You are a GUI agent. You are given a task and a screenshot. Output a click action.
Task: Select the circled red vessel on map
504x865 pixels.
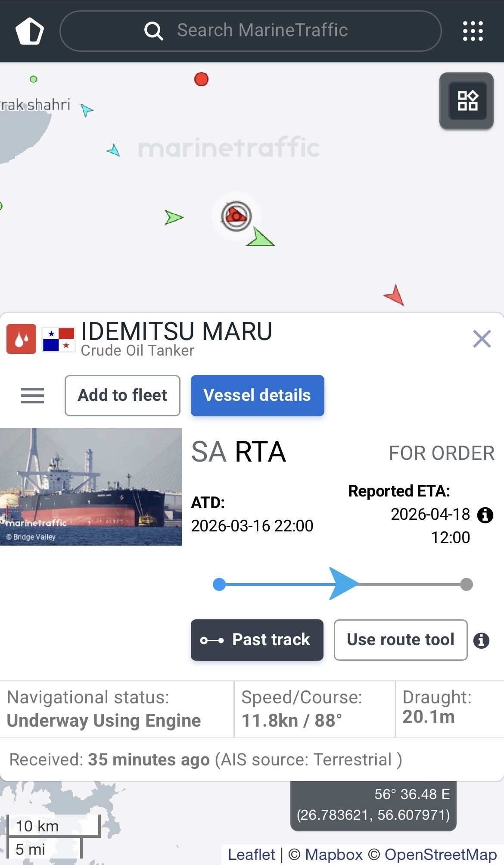pos(236,215)
